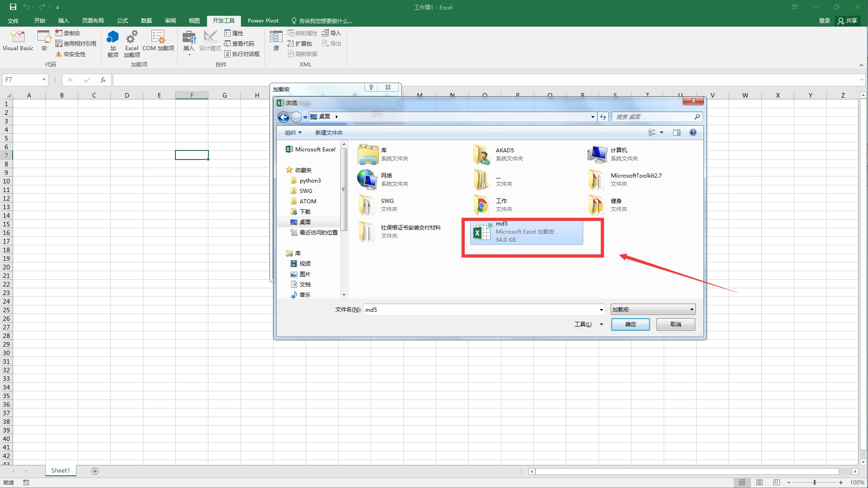Open 查看代码 (View Code)
This screenshot has height=488, width=868.
[x=240, y=43]
